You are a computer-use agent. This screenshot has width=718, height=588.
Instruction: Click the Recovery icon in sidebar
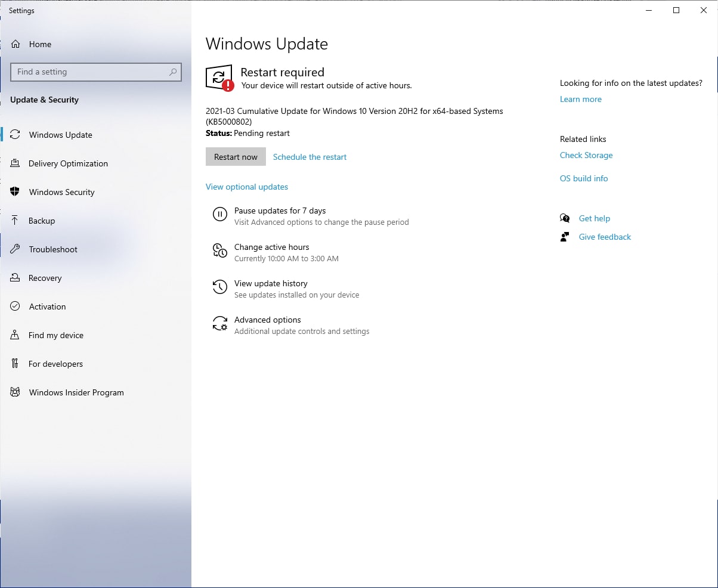coord(16,278)
